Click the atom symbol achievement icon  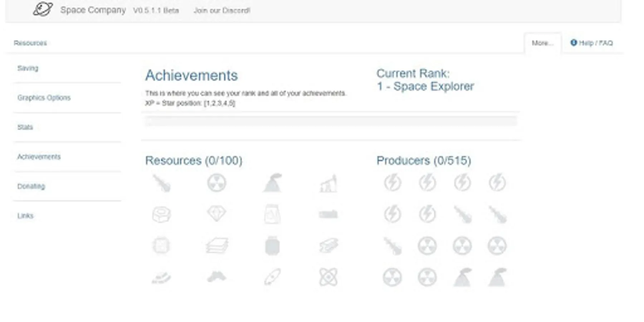click(x=328, y=277)
